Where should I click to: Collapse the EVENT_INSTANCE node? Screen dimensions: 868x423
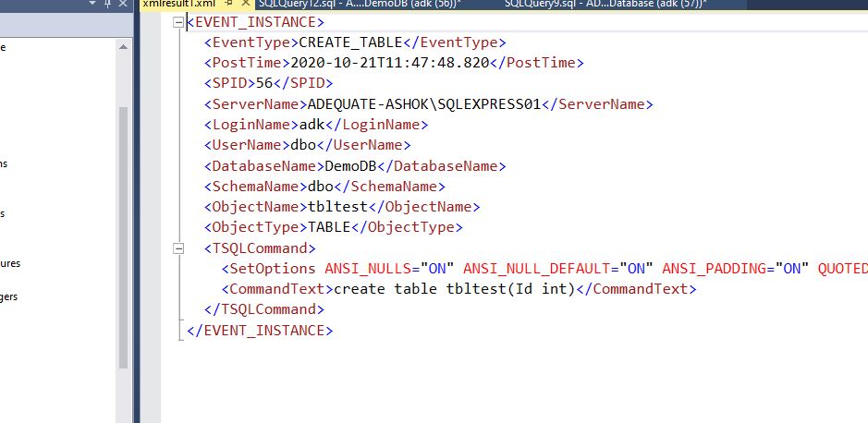tap(178, 22)
